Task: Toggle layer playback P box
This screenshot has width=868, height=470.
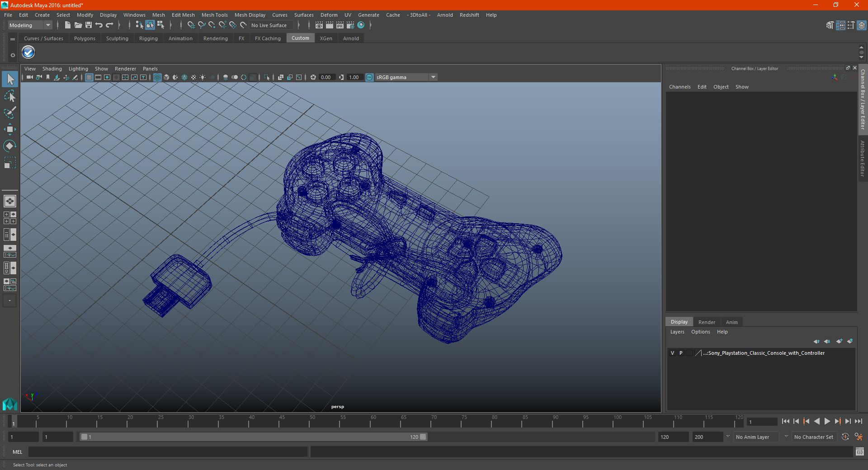Action: pyautogui.click(x=681, y=353)
